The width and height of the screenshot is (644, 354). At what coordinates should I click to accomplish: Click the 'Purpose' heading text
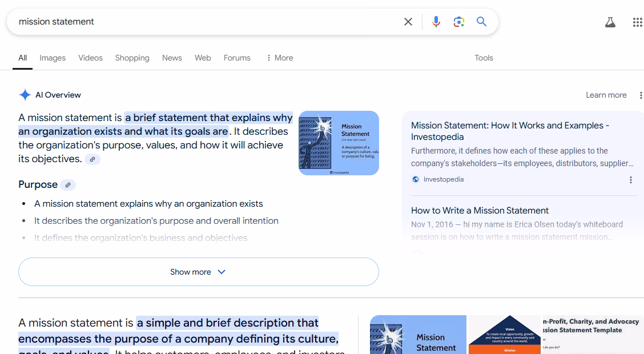pos(38,185)
